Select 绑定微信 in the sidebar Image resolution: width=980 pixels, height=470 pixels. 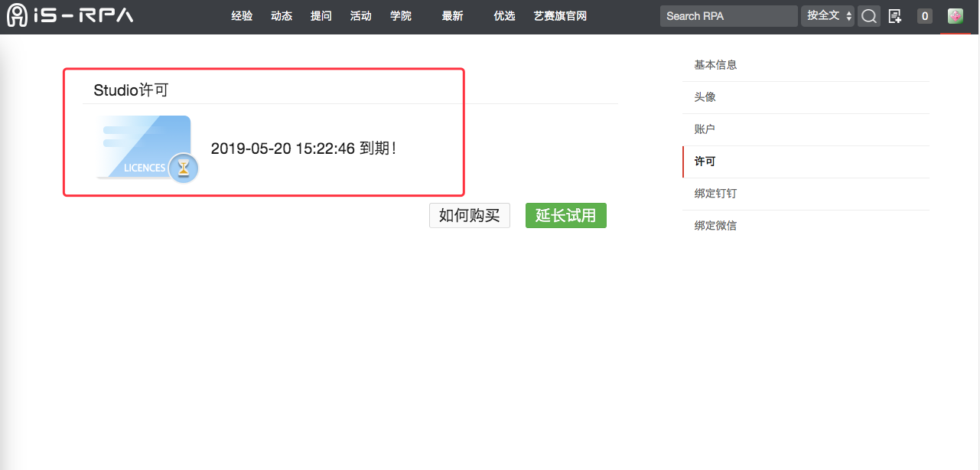(715, 226)
